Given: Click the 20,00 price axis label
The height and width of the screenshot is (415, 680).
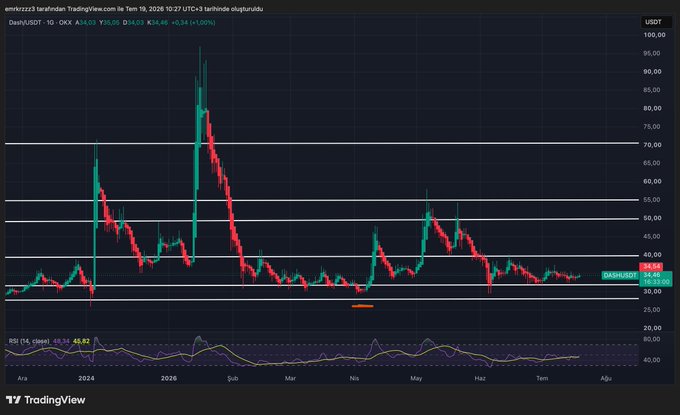Looking at the screenshot, I should click(652, 328).
